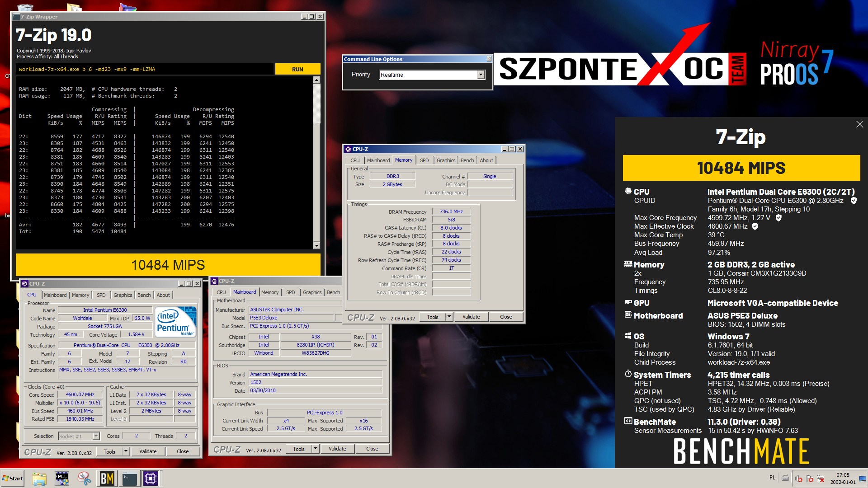Select About tab in bottom-left CPU-Z window
868x488 pixels.
click(163, 295)
